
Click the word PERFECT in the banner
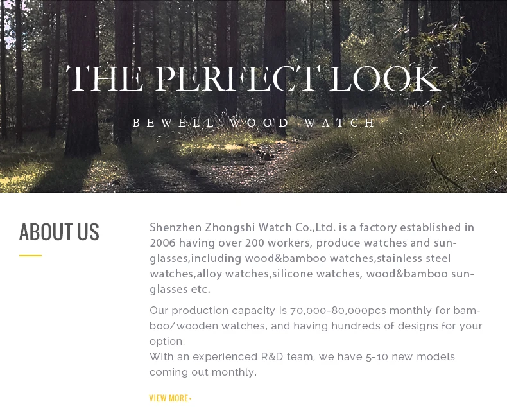(x=236, y=80)
